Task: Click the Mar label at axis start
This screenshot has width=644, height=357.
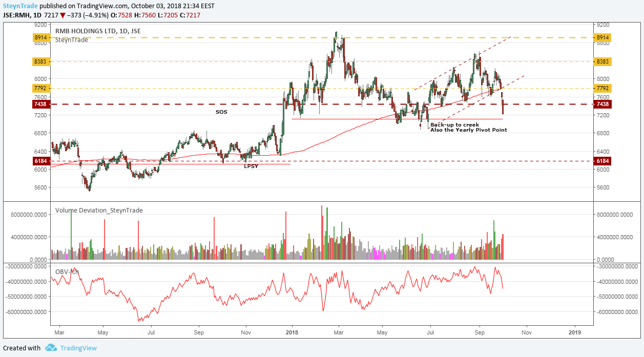Action: pos(58,332)
